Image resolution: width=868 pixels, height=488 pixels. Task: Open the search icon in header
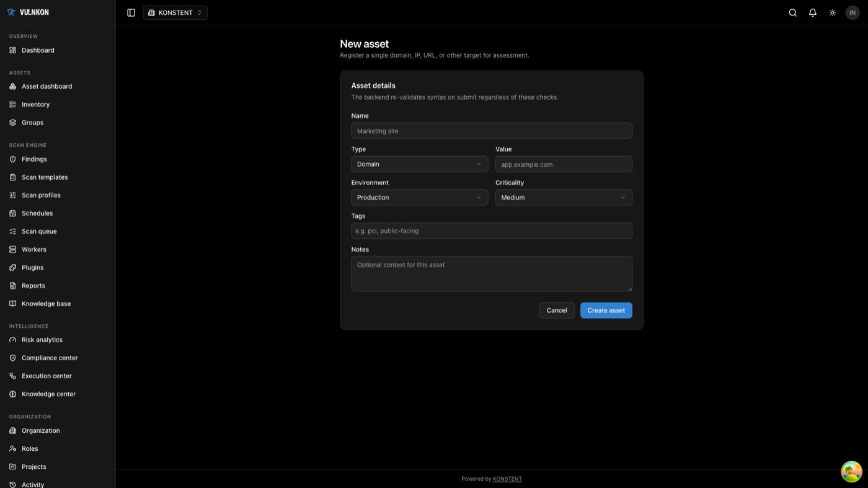tap(792, 12)
